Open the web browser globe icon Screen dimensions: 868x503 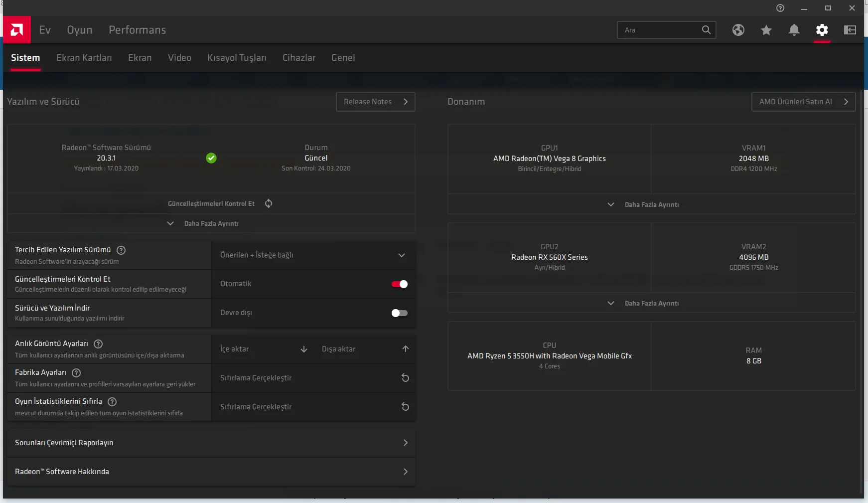pyautogui.click(x=738, y=30)
